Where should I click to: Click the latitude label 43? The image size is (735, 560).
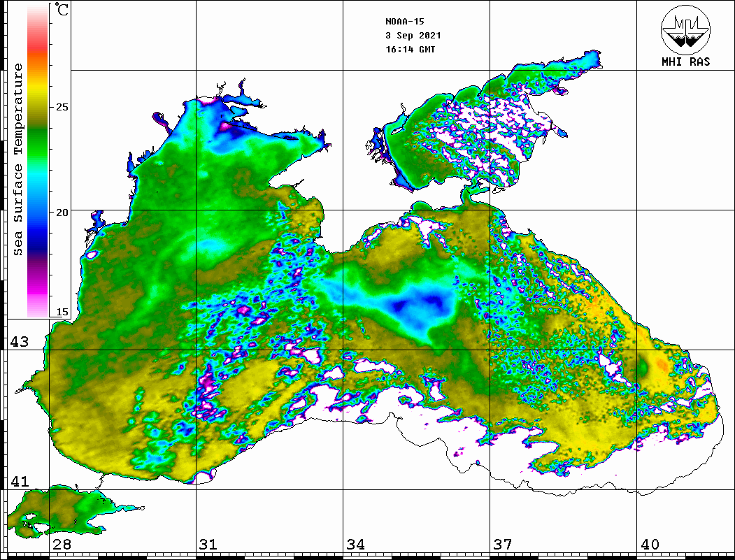(20, 342)
